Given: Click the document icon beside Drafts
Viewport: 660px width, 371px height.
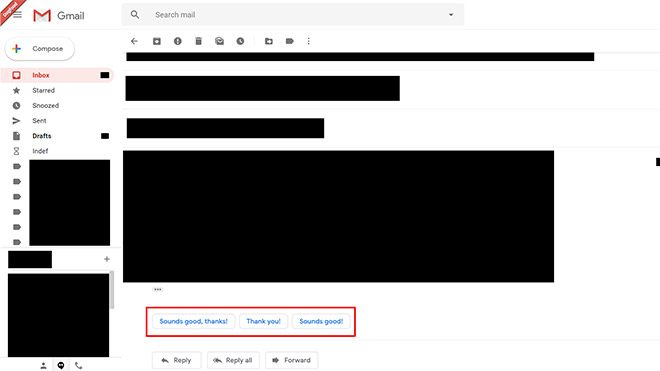Looking at the screenshot, I should (16, 136).
